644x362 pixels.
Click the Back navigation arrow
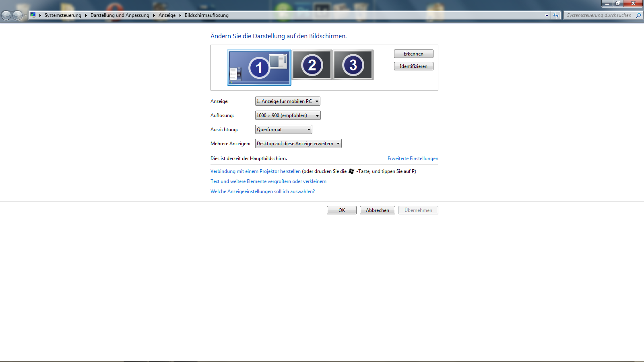(x=6, y=15)
